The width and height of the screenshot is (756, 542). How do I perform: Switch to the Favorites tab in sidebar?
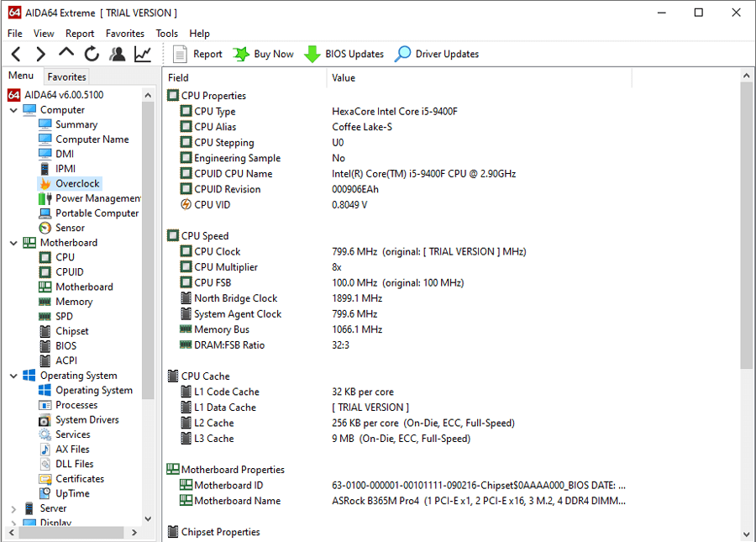point(66,76)
